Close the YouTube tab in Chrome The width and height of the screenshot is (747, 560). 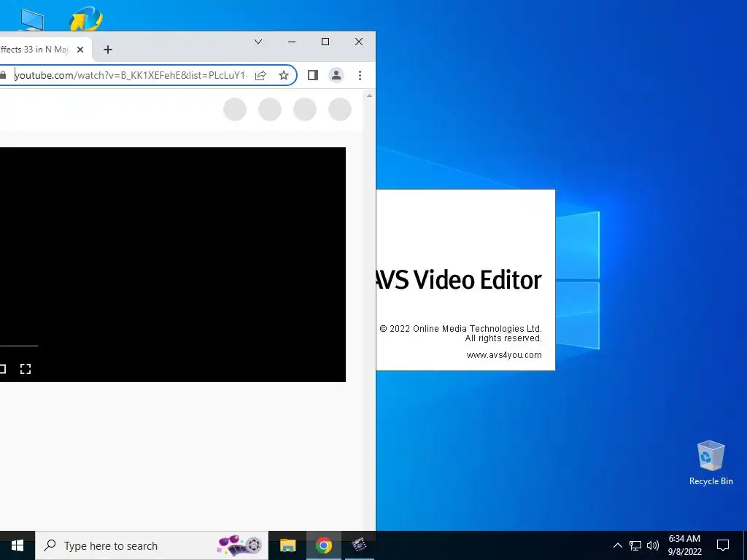80,50
